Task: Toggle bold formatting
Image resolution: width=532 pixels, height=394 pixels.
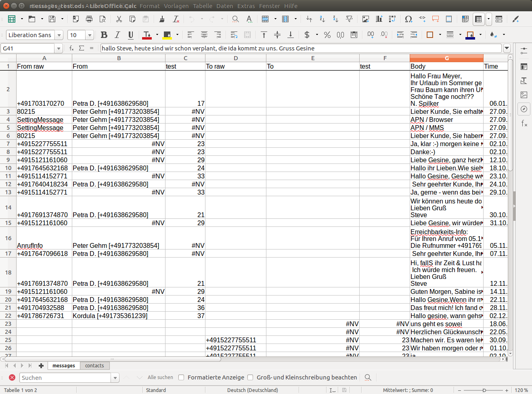Action: click(104, 35)
